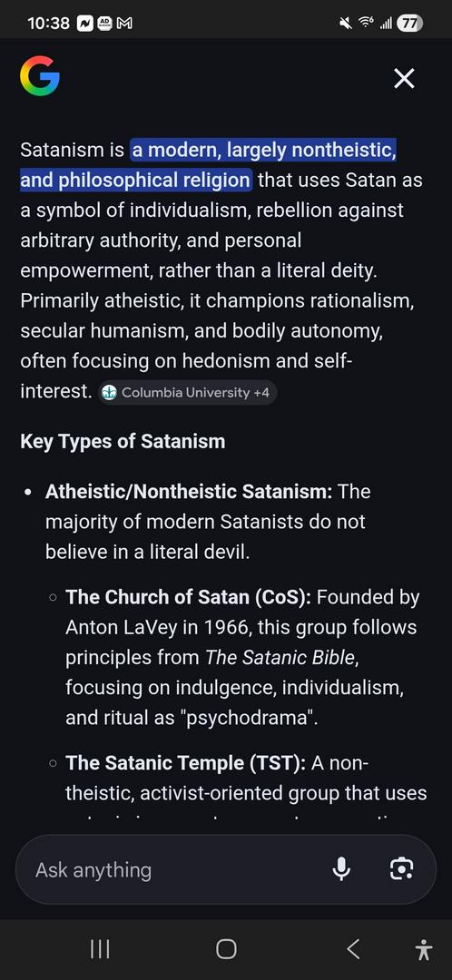Viewport: 452px width, 980px height.
Task: Open the Columbia University +4 sources chip
Action: point(188,393)
